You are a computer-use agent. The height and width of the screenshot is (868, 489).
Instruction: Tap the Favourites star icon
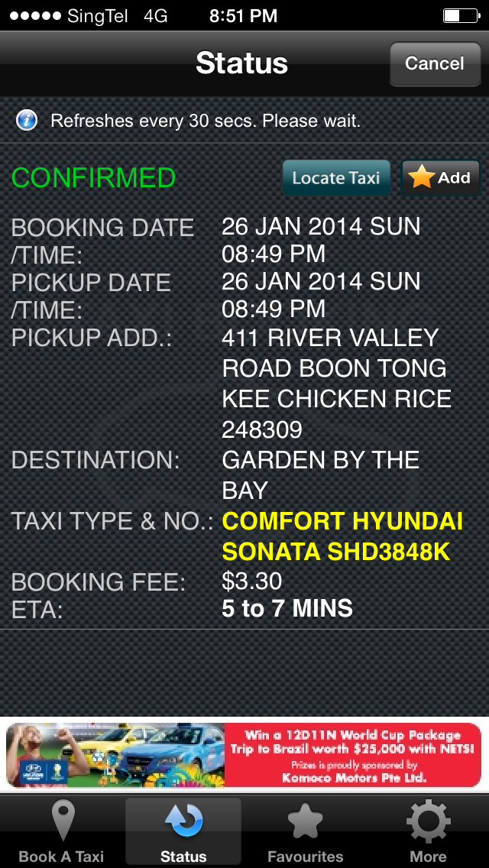[306, 822]
